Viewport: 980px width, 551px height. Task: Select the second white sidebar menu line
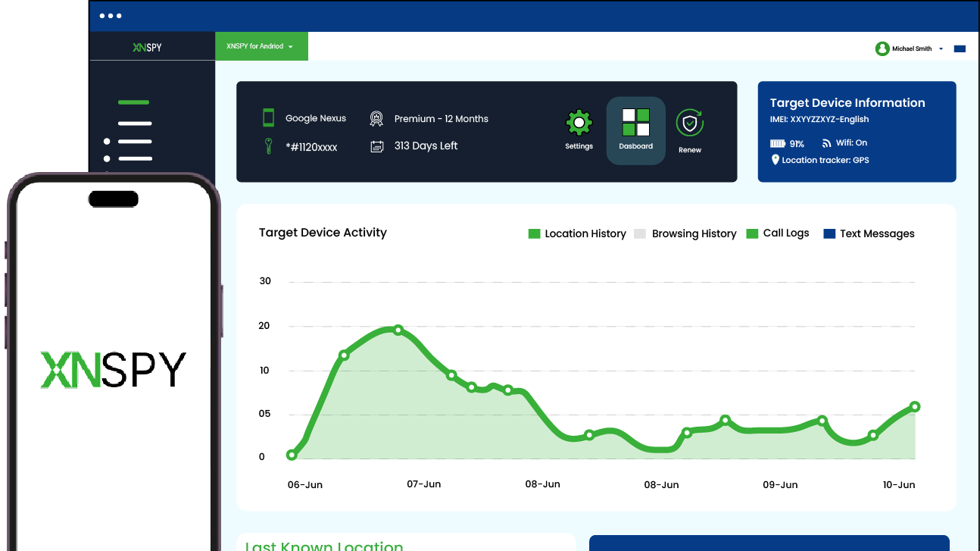click(x=135, y=141)
